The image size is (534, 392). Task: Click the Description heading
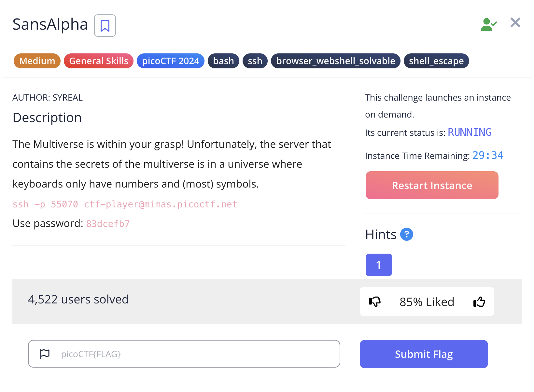47,118
